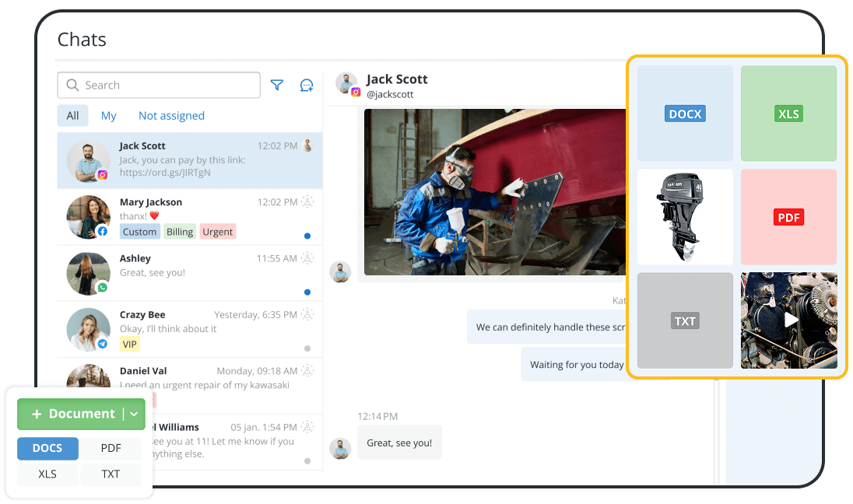Select PDF in the Document menu
Viewport: 853px width, 504px height.
click(111, 448)
